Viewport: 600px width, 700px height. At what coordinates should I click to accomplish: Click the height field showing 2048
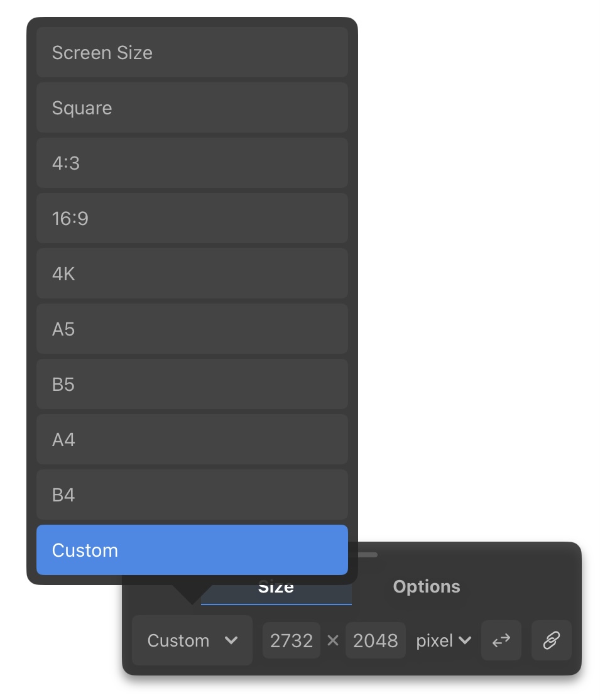(x=376, y=640)
